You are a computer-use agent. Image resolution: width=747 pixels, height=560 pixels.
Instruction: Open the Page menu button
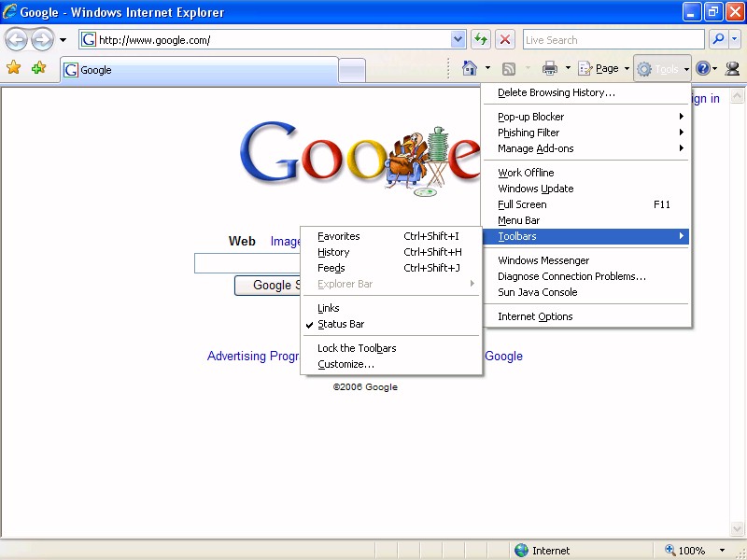(x=603, y=68)
